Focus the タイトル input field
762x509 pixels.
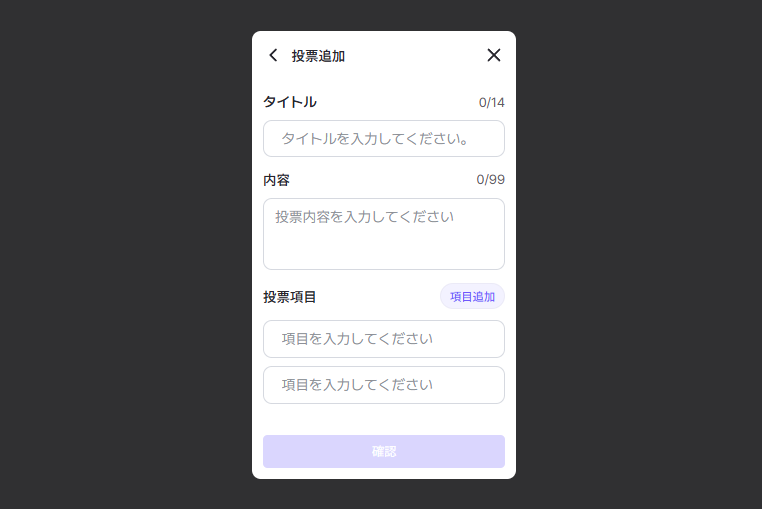pos(384,139)
